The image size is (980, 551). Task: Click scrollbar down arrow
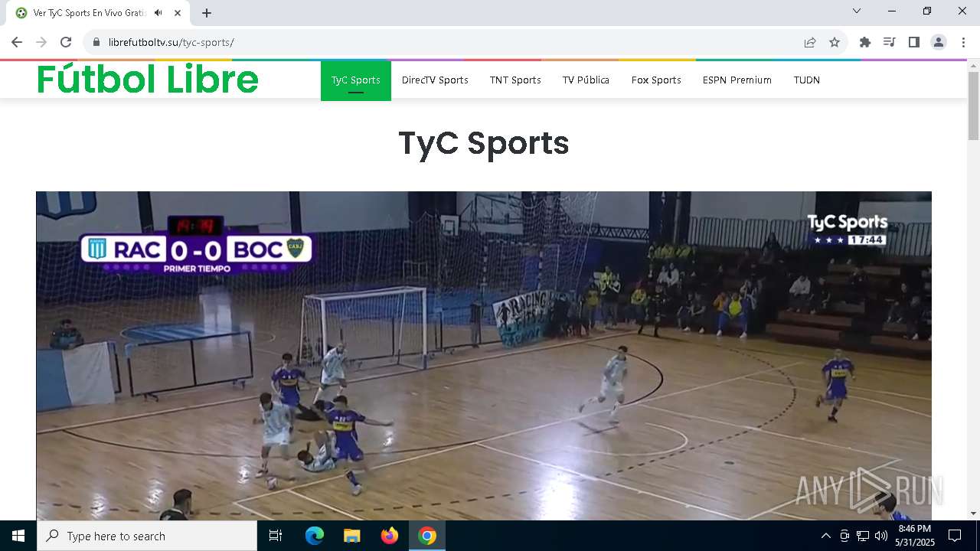click(973, 514)
